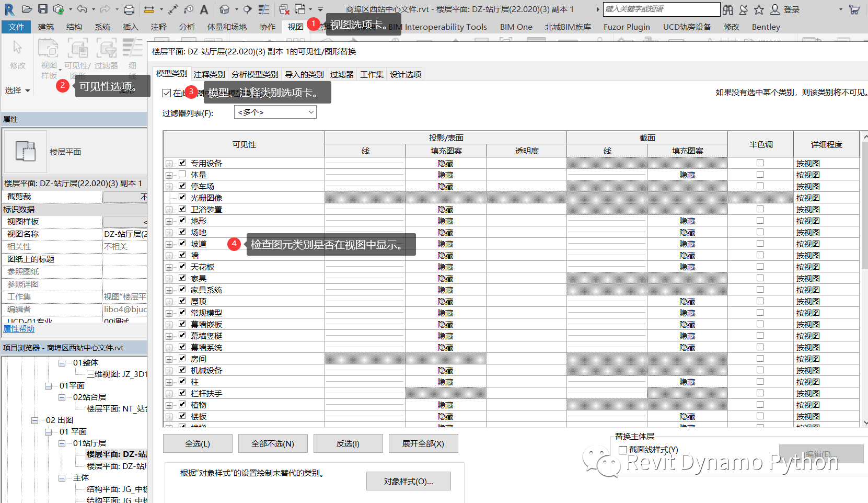Select 三维视图: JZ_3D1 in project browser
This screenshot has width=868, height=503.
117,374
